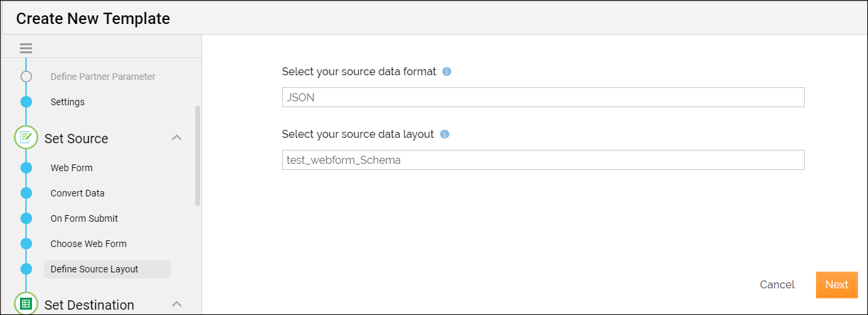Open the hamburger menu icon

point(26,48)
